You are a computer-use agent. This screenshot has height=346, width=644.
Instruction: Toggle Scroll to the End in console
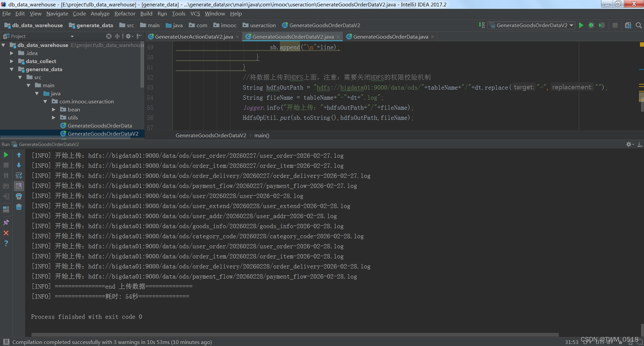(x=19, y=186)
